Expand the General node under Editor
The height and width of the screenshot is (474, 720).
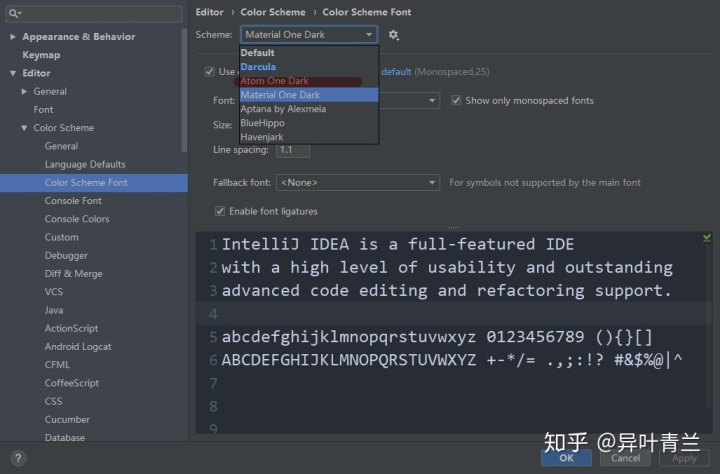24,91
